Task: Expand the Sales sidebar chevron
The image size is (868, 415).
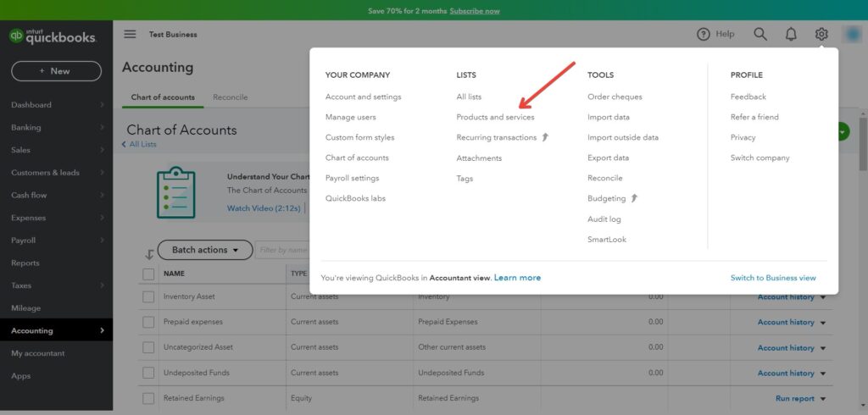Action: point(102,150)
